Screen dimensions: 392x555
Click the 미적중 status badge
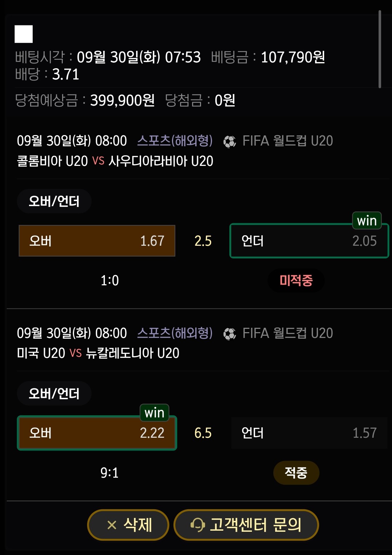(x=296, y=281)
